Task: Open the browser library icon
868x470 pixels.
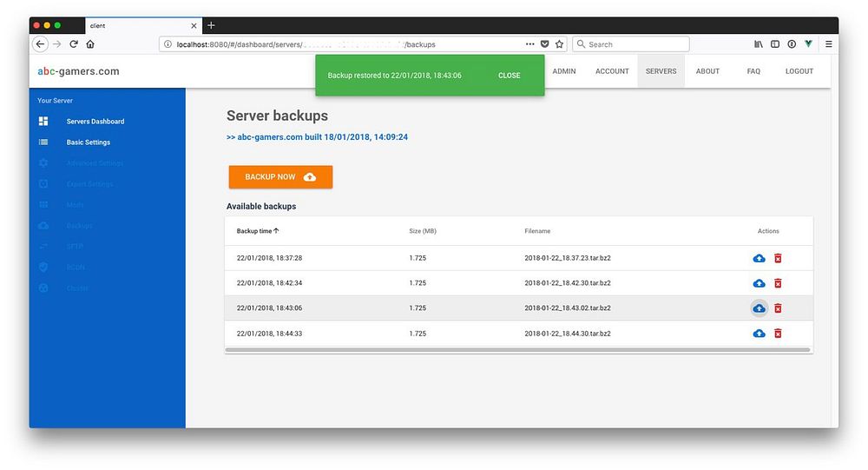Action: point(759,44)
